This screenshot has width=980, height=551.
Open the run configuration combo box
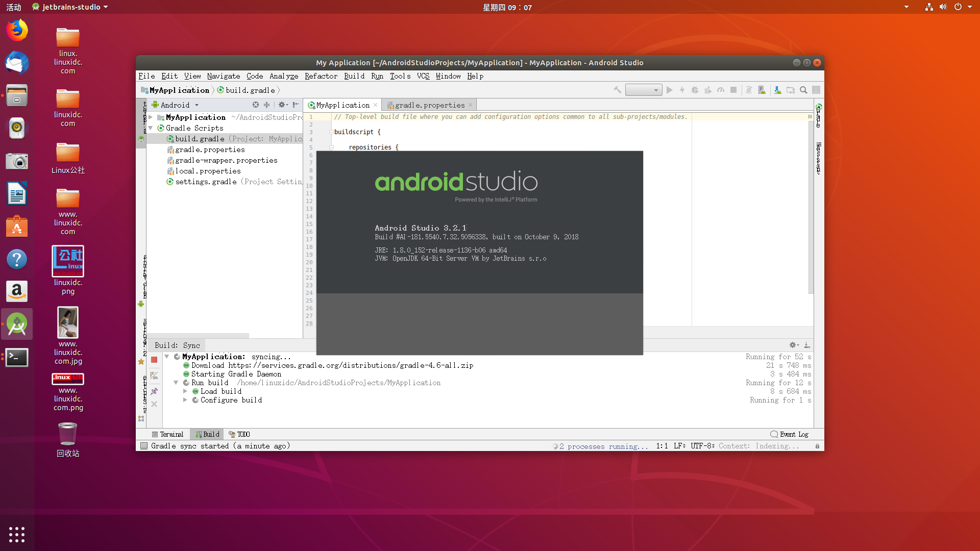click(644, 90)
